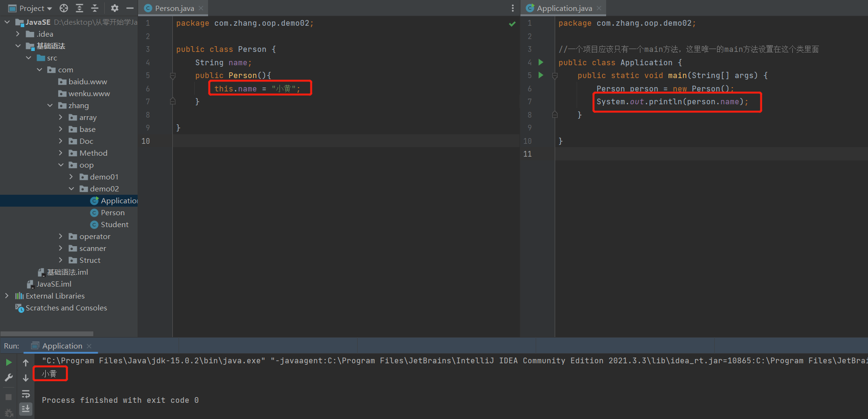Click 'public class Person {' line
Image resolution: width=868 pixels, height=419 pixels.
point(226,49)
